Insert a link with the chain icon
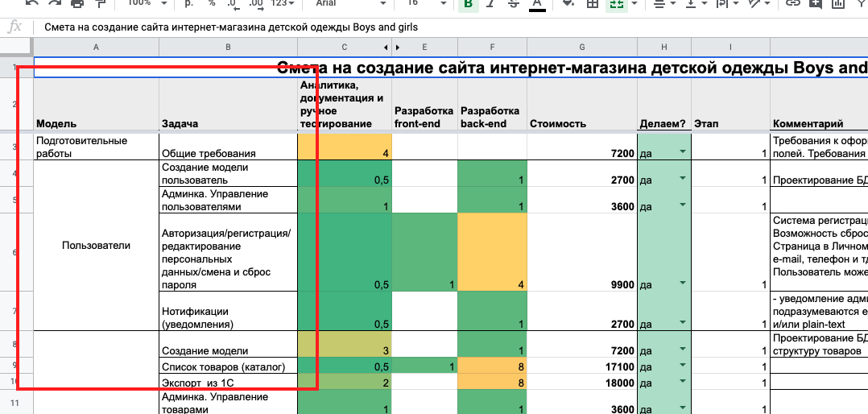 [793, 3]
